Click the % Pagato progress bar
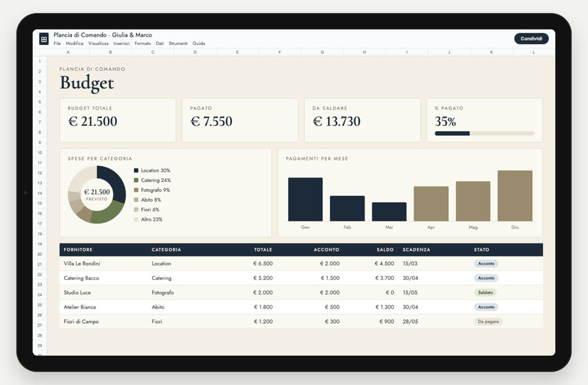Viewport: 588px width, 385px height. coord(485,133)
